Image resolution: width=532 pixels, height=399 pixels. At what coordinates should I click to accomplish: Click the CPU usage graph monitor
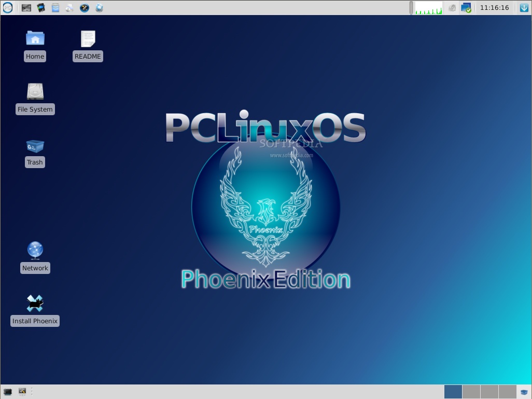428,8
